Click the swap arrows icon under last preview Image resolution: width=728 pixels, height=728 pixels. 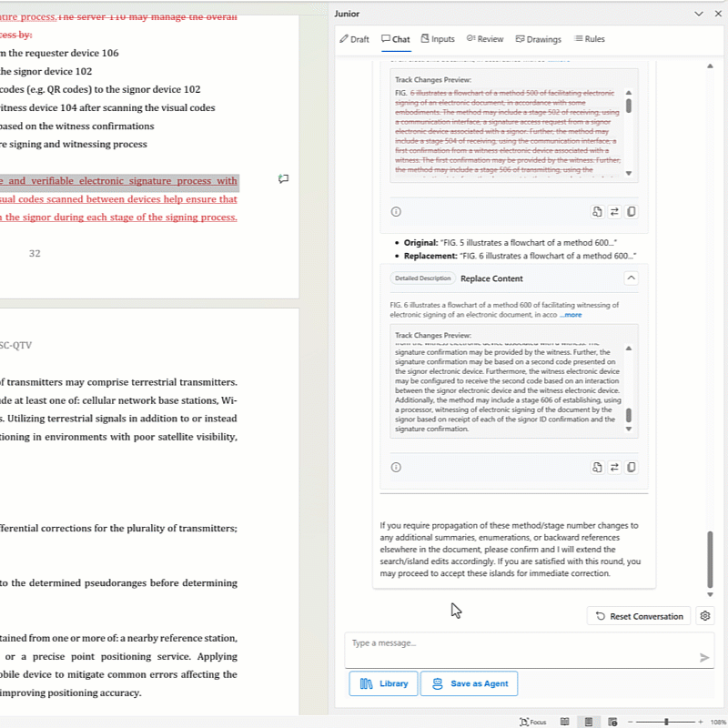(x=614, y=467)
